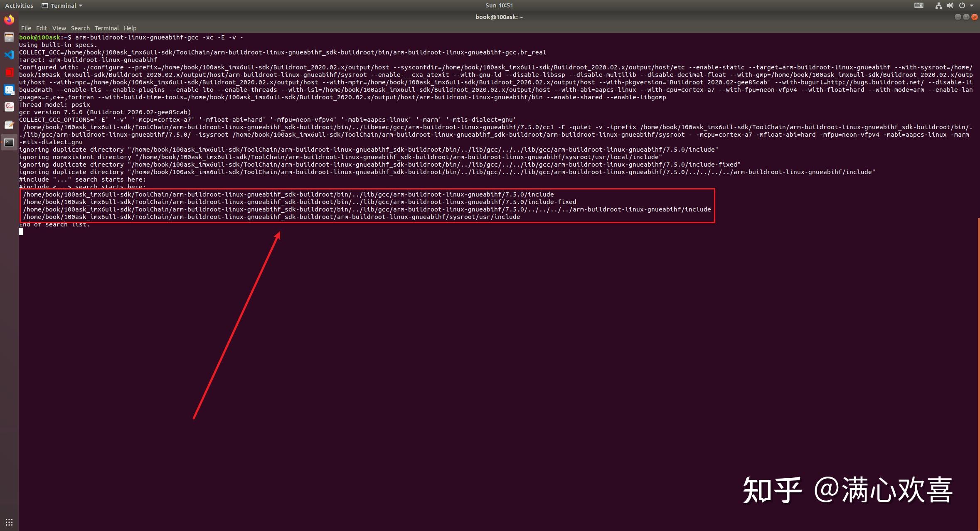980x531 pixels.
Task: Open the Search menu
Action: (x=80, y=28)
